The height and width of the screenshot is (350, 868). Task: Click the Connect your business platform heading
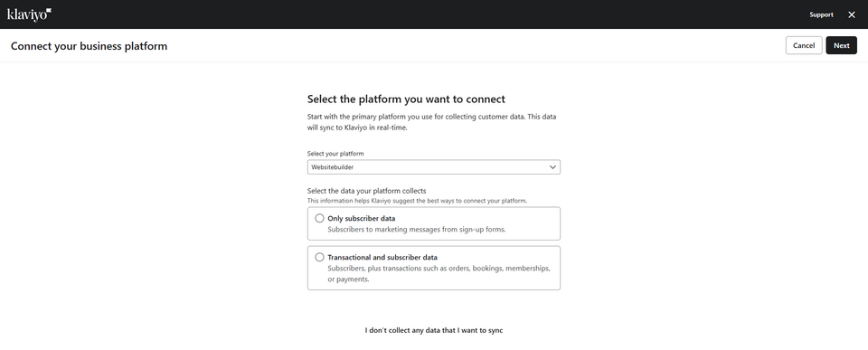coord(90,46)
